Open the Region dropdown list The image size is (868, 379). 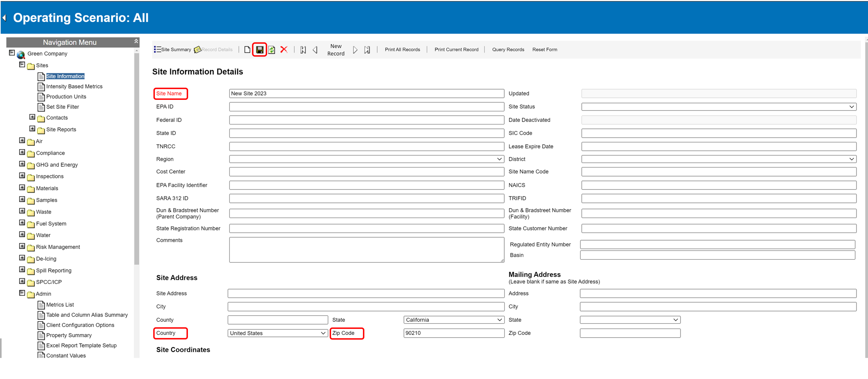tap(366, 159)
